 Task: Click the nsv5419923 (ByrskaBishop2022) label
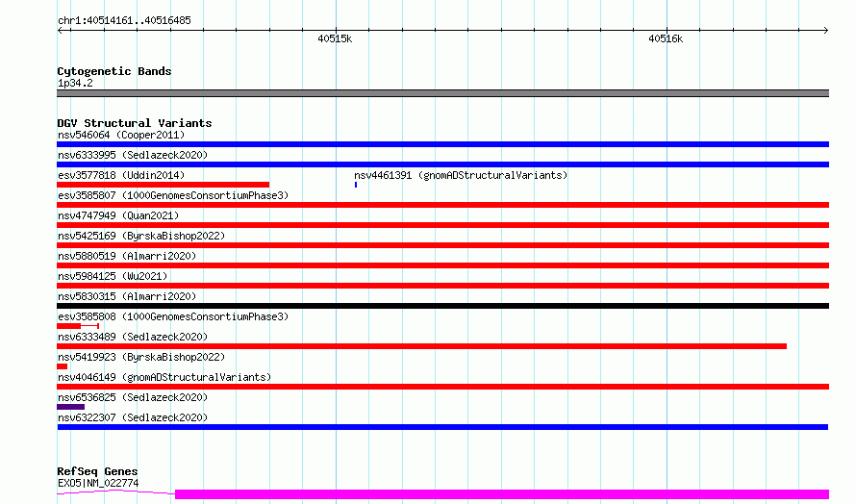click(141, 357)
